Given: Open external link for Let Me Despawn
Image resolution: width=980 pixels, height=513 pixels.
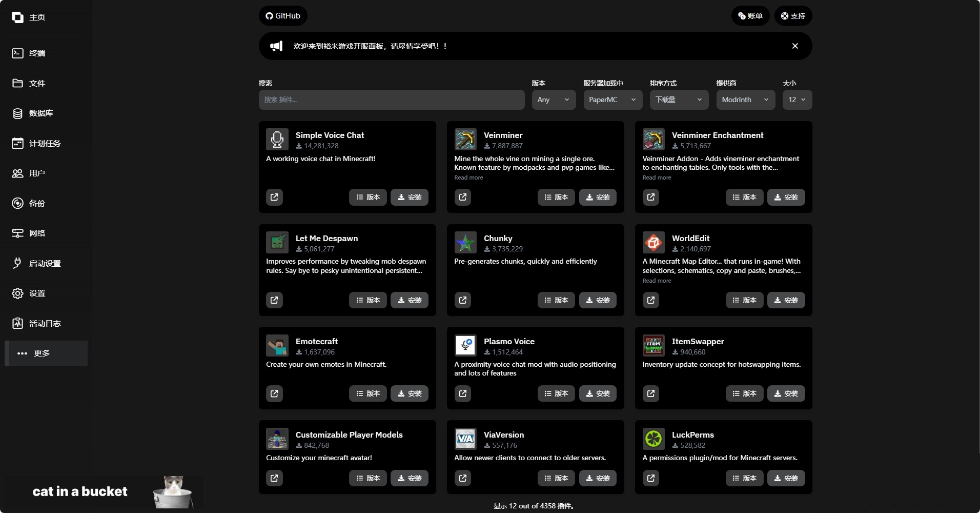Looking at the screenshot, I should (274, 300).
